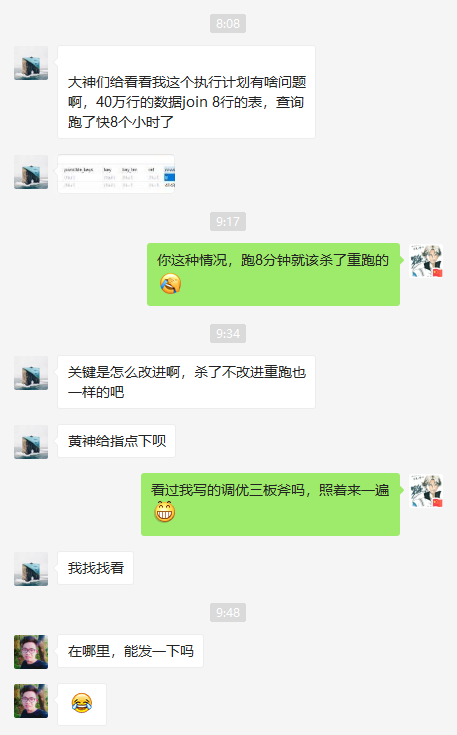Click the avatar beside 黄神给指点下呗
Image resolution: width=457 pixels, height=735 pixels.
coord(31,442)
